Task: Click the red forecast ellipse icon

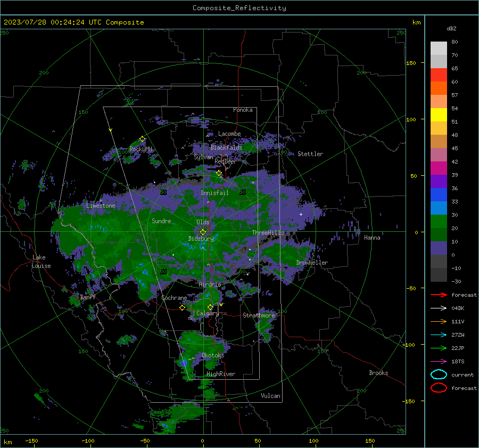Action: click(439, 388)
